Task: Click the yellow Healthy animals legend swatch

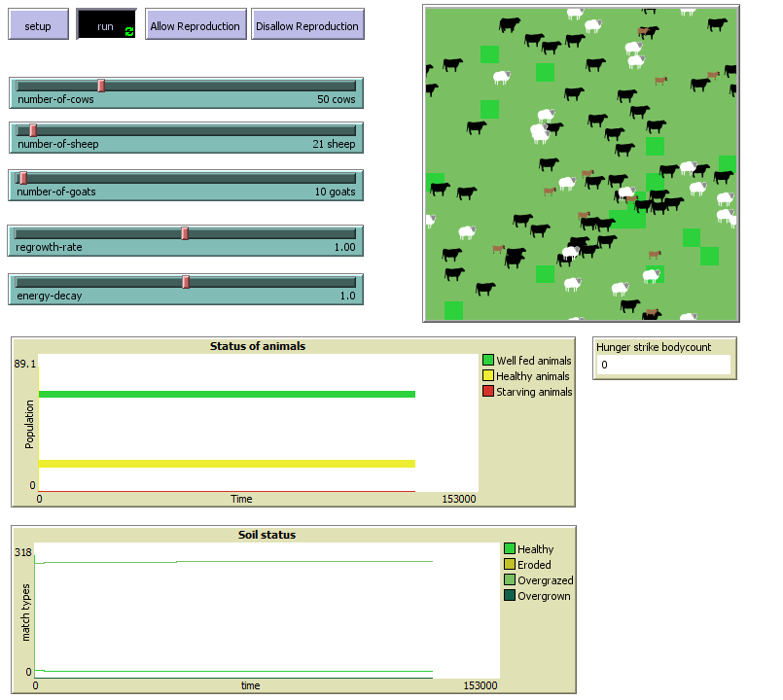Action: click(488, 376)
